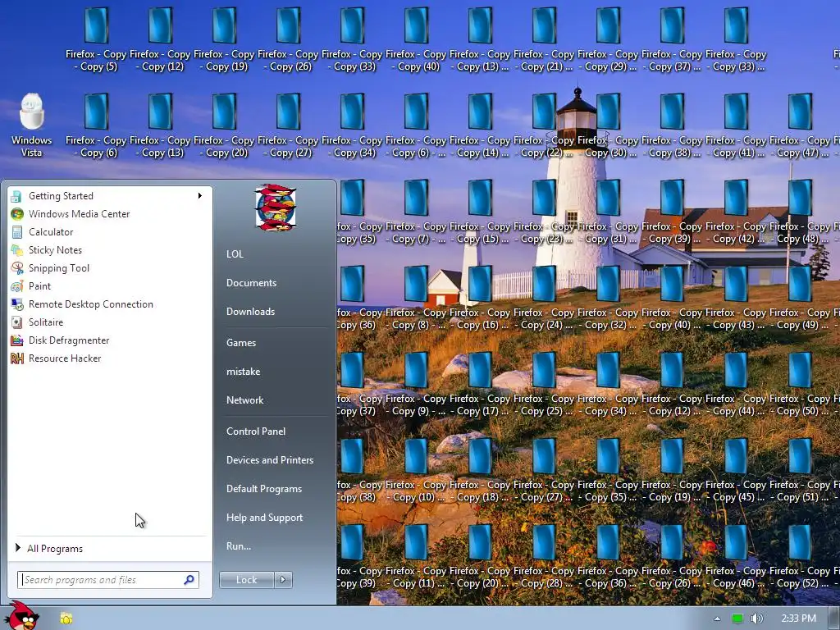840x630 pixels.
Task: Launch Calculator from the Start menu
Action: 110,232
